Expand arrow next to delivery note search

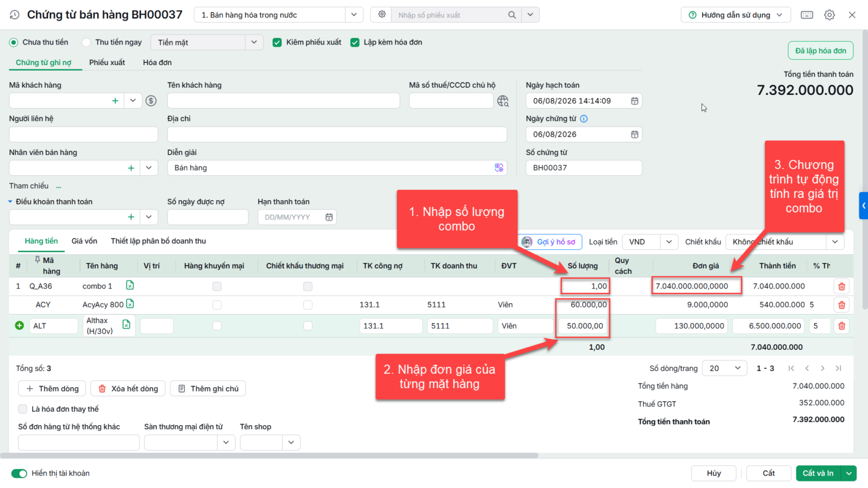(x=530, y=15)
